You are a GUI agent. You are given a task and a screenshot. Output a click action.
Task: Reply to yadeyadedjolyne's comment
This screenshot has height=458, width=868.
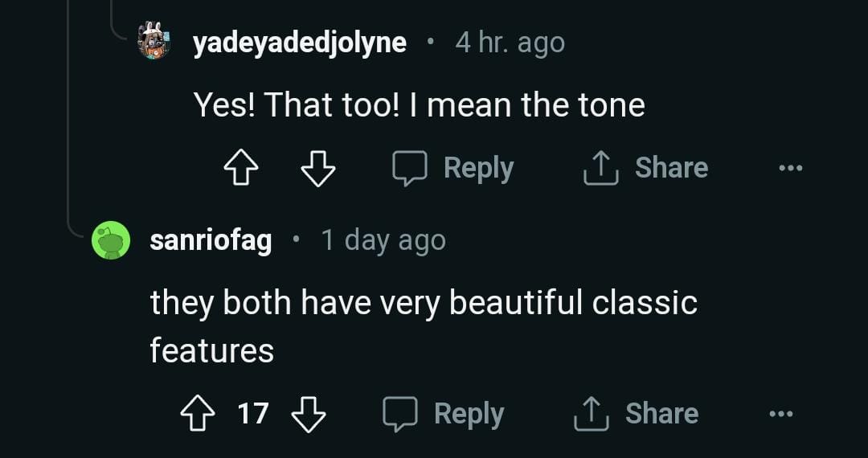click(x=452, y=168)
